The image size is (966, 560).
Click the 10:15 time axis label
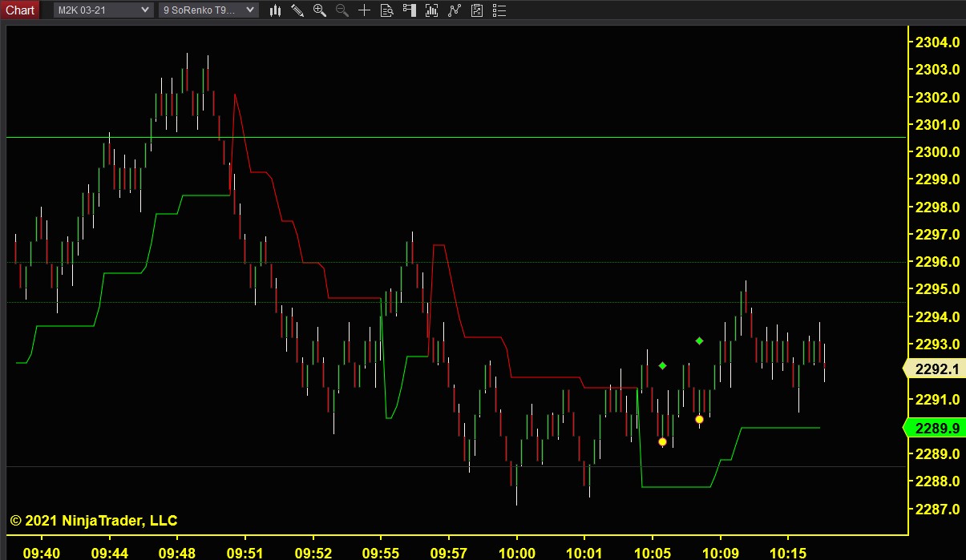787,553
